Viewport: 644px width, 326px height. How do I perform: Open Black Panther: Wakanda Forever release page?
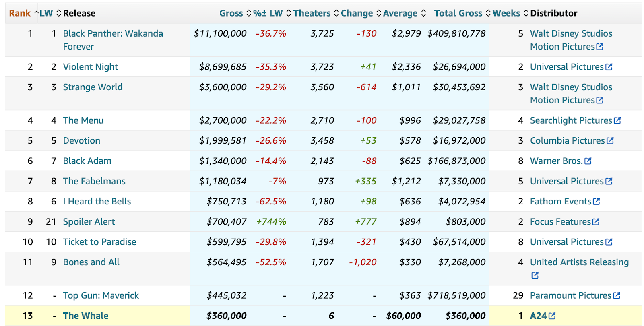tap(113, 40)
